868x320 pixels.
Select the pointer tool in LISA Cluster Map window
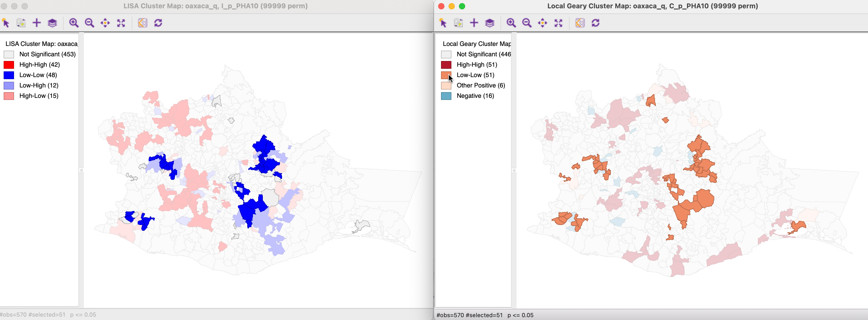coord(6,23)
